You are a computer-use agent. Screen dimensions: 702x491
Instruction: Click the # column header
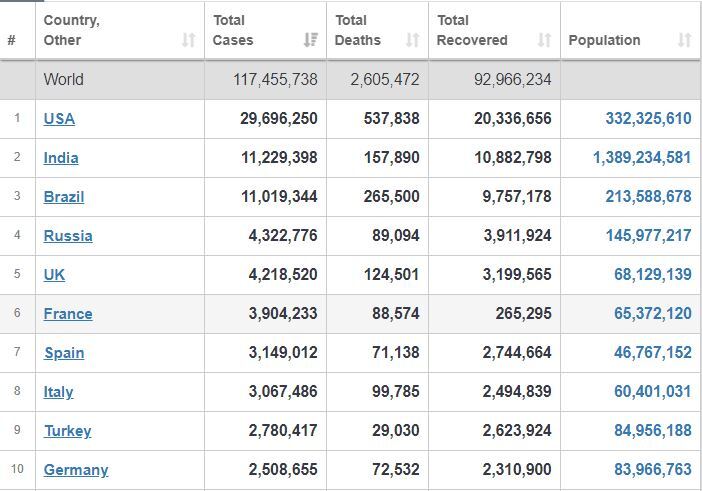pyautogui.click(x=12, y=40)
